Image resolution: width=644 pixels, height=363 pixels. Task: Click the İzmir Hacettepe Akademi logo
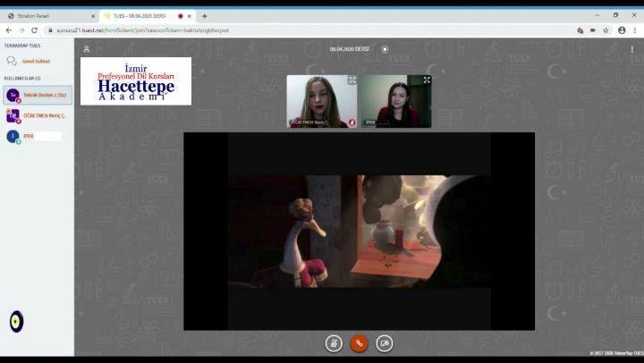point(136,81)
